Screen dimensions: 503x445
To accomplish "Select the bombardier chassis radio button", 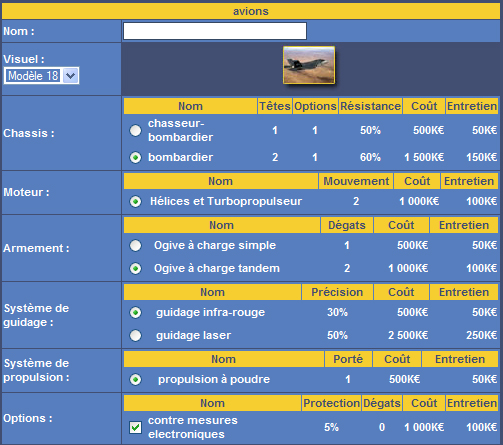I will (135, 157).
